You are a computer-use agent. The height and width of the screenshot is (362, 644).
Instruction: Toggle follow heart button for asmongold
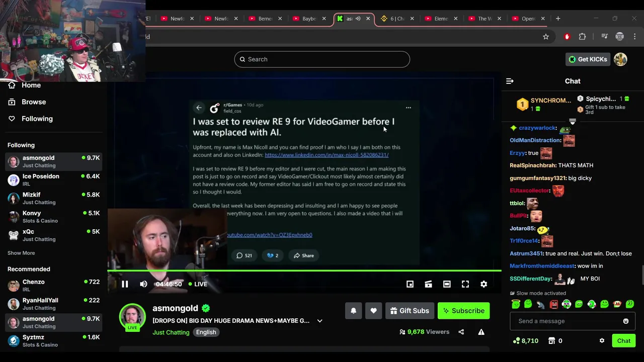click(x=373, y=311)
